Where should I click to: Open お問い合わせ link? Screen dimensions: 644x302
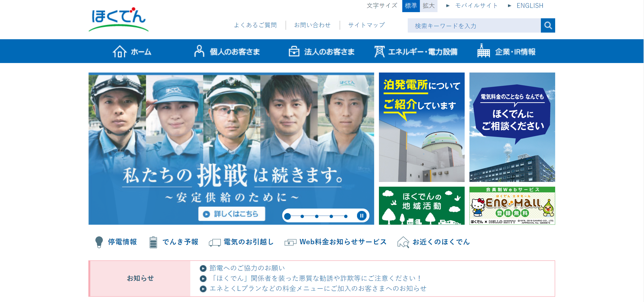tap(312, 25)
